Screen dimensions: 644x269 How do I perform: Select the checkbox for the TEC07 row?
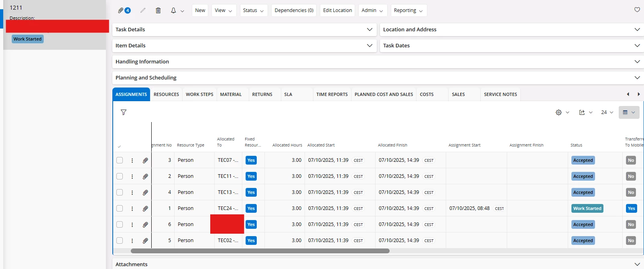[x=120, y=160]
